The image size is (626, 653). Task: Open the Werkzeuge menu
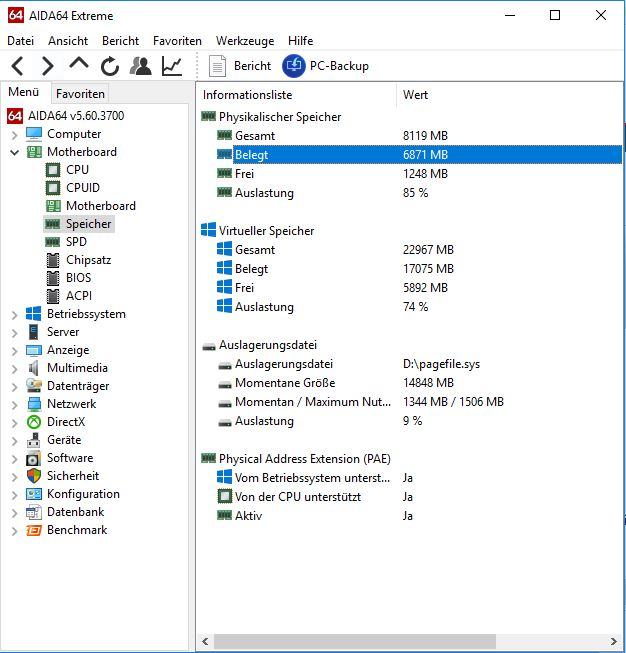[x=245, y=41]
